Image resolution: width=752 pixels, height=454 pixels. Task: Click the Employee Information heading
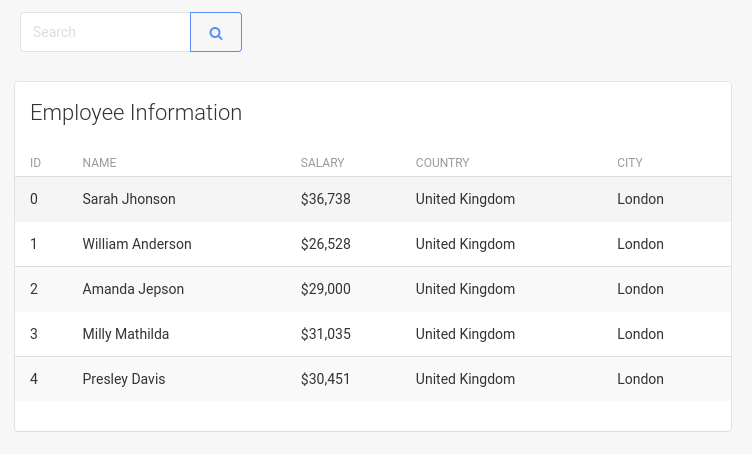click(x=136, y=112)
